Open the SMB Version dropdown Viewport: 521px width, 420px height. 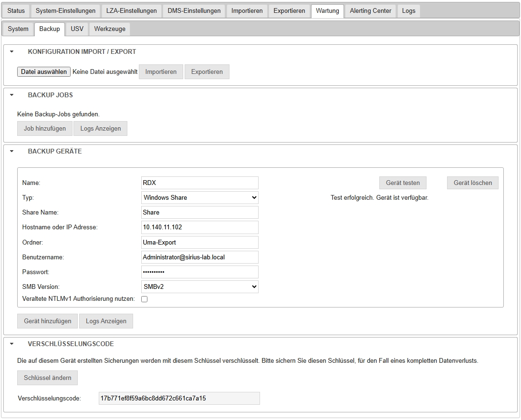(x=200, y=287)
